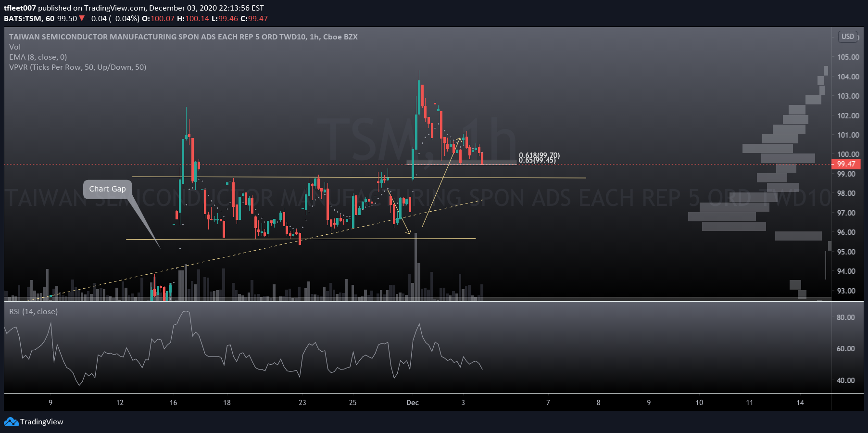Click the USD currency button

[x=848, y=37]
